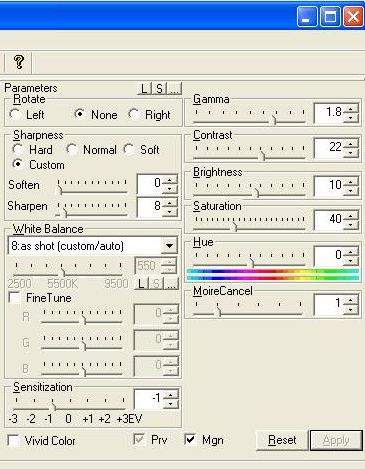Click the Sensitization value field
Screen dimensions: 365x469
coord(149,398)
